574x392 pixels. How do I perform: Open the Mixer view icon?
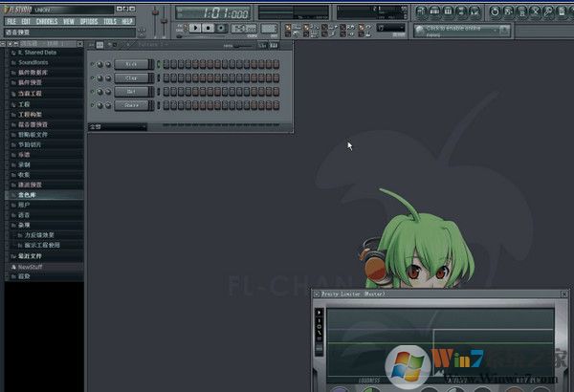coord(475,11)
